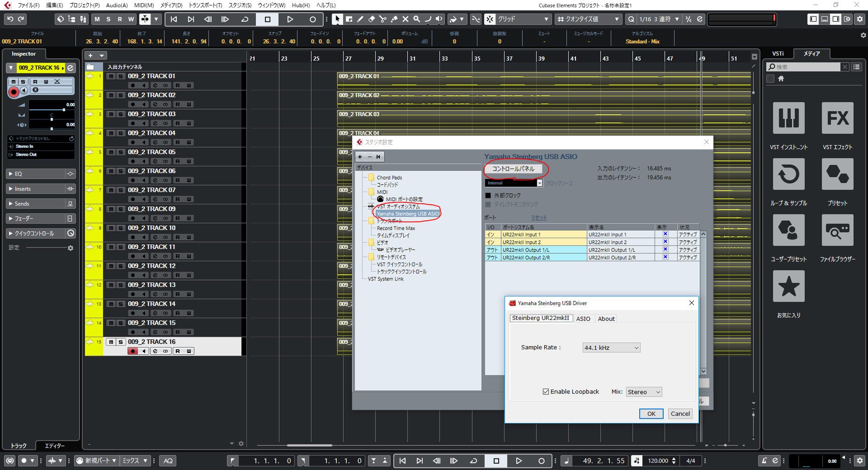Toggle Snap to Zero Crossing icon
868x470 pixels.
[476, 19]
